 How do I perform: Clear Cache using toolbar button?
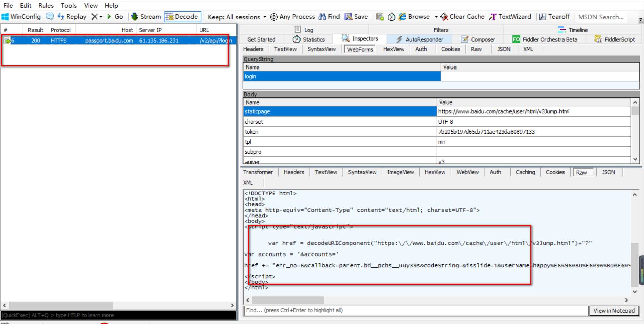tap(463, 16)
